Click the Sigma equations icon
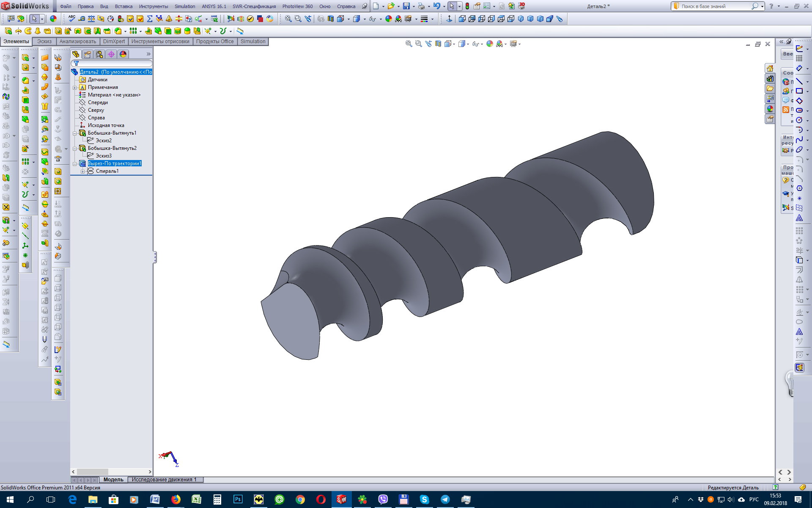Screen dimensions: 812x508 (150, 19)
